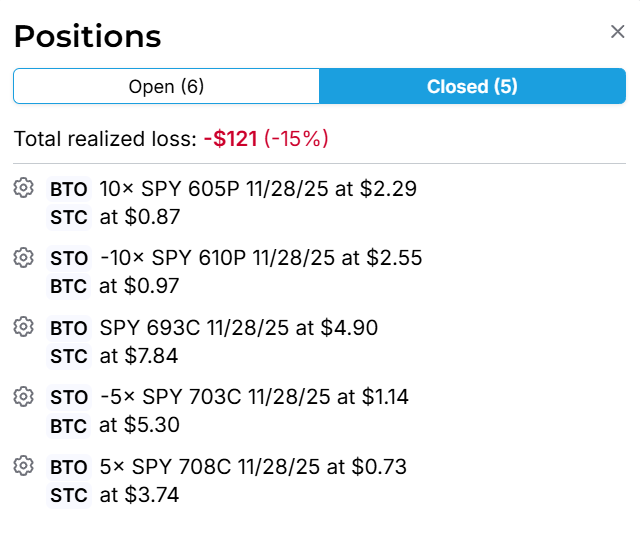640x540 pixels.
Task: Click the BTO badge on SPY 708C
Action: 68,467
